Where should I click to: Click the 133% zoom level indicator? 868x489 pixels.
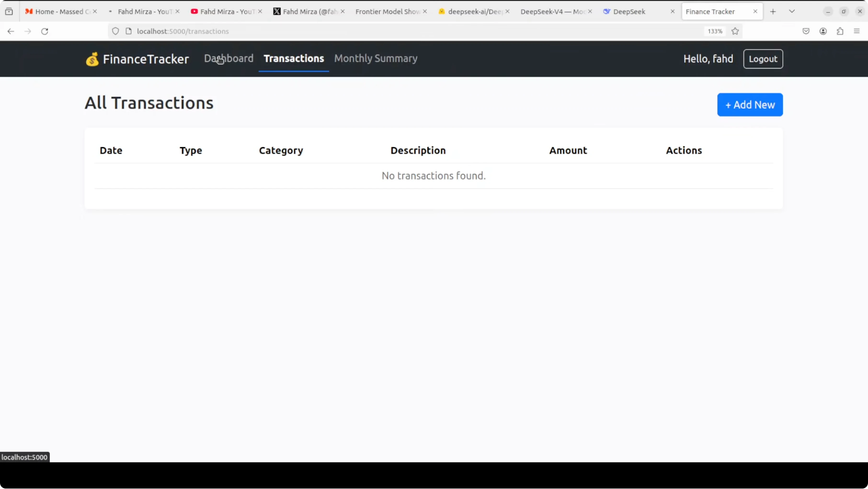(715, 31)
